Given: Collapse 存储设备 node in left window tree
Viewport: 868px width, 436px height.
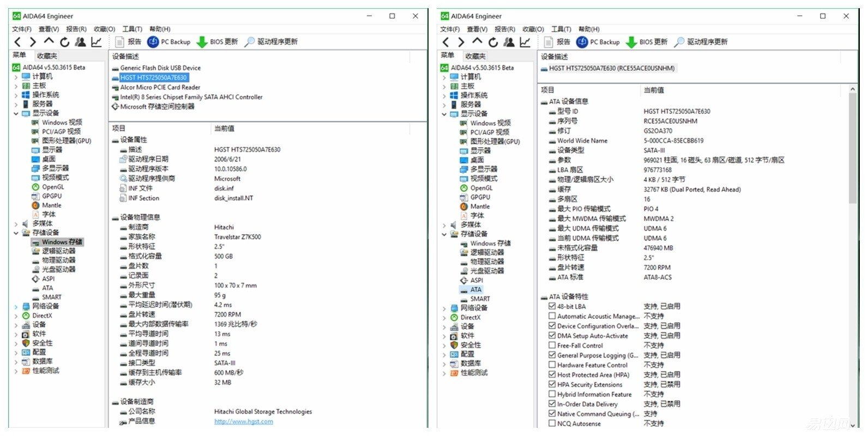Looking at the screenshot, I should [16, 233].
